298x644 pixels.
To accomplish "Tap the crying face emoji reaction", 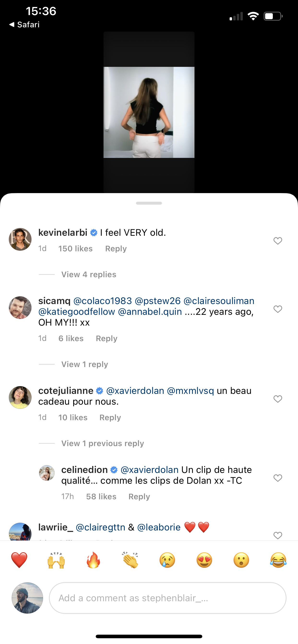I will pyautogui.click(x=167, y=560).
